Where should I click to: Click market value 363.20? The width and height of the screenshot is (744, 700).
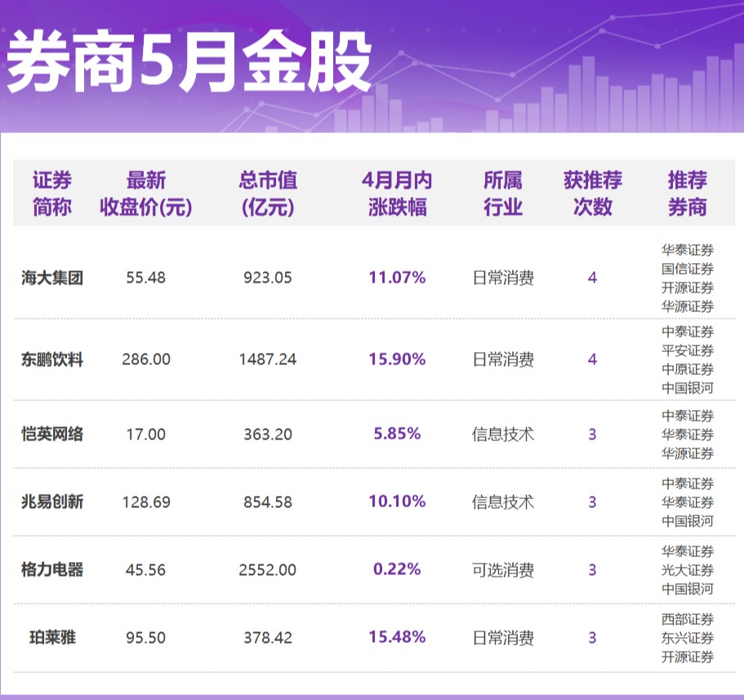(x=268, y=434)
